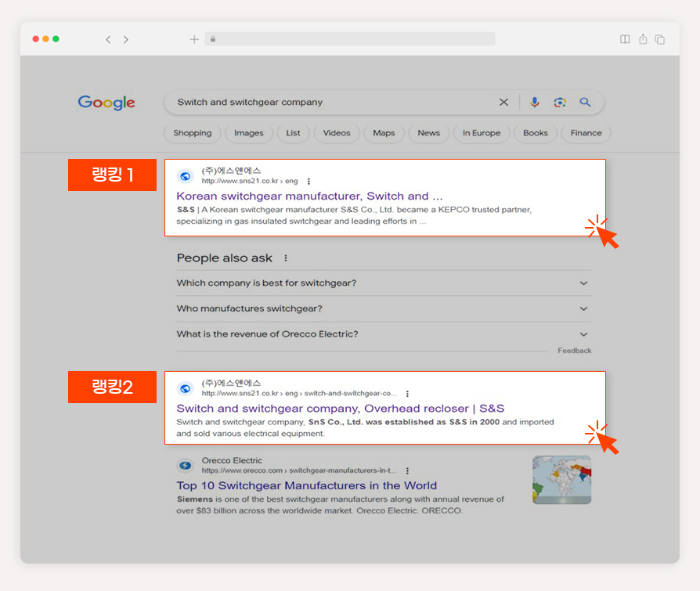This screenshot has height=591, width=700.
Task: Expand 'What is the revenue of Orecco Electric?'
Action: click(x=384, y=334)
